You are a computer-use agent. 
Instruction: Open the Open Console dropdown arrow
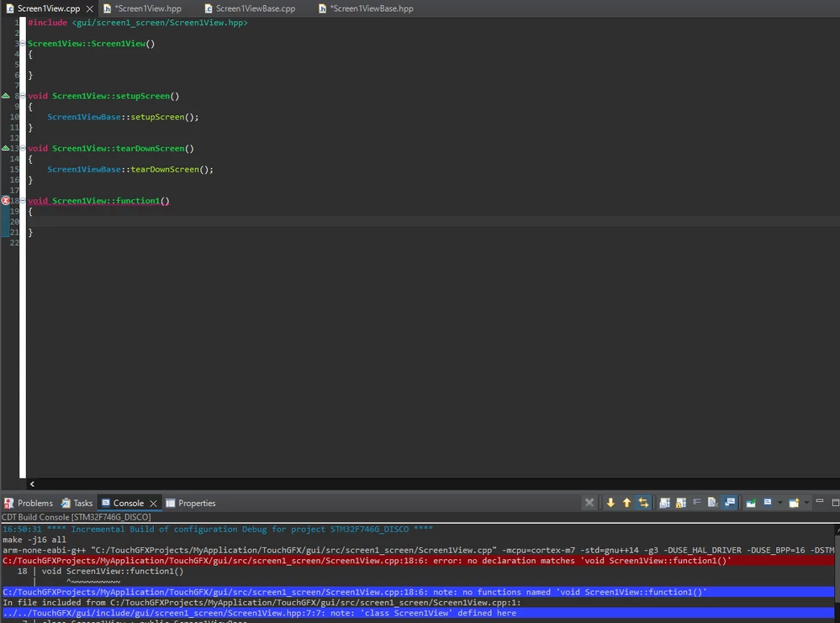(x=806, y=503)
